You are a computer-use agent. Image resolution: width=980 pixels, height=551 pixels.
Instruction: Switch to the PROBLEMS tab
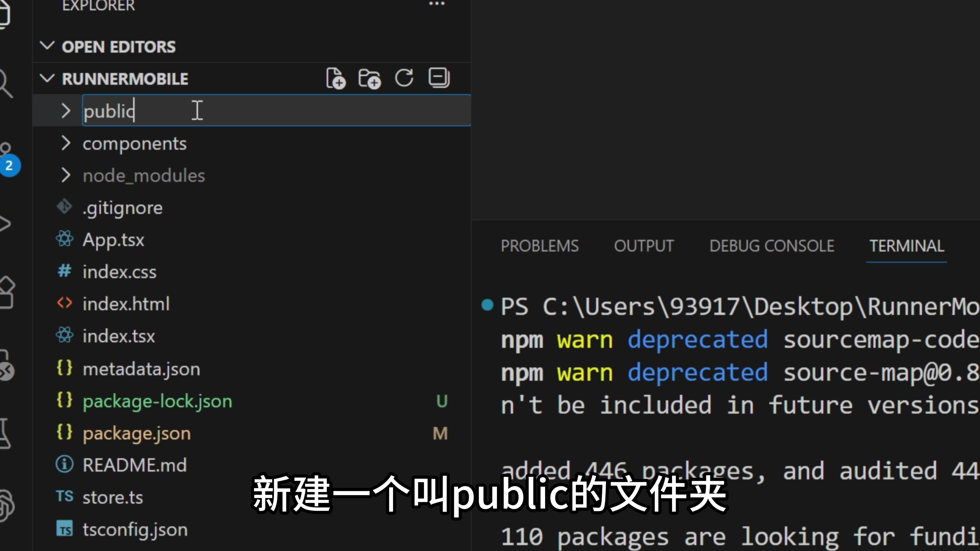540,246
